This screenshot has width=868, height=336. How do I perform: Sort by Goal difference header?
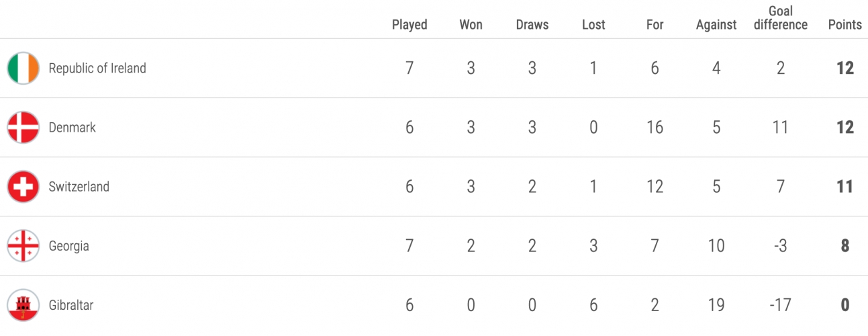(781, 18)
